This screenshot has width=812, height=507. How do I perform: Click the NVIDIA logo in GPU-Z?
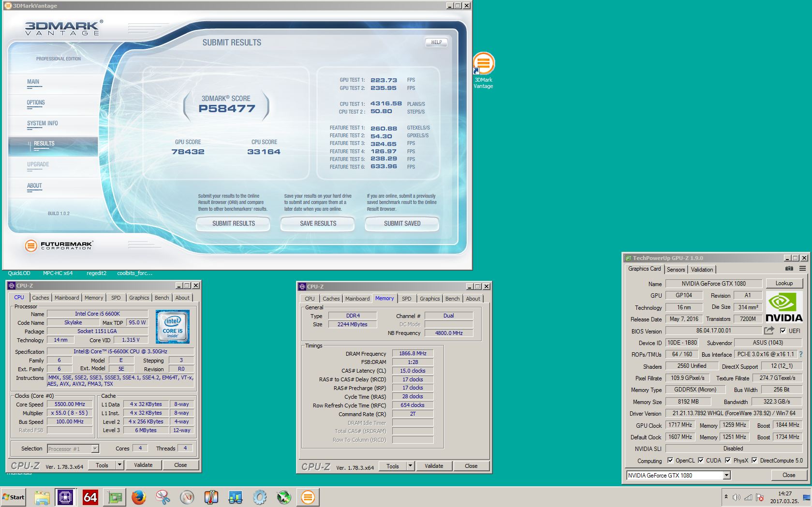point(784,307)
